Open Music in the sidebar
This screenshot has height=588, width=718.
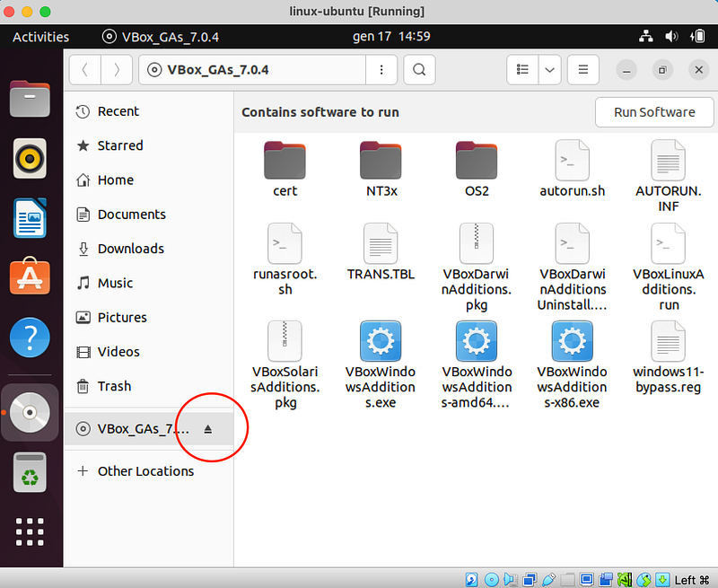coord(149,283)
